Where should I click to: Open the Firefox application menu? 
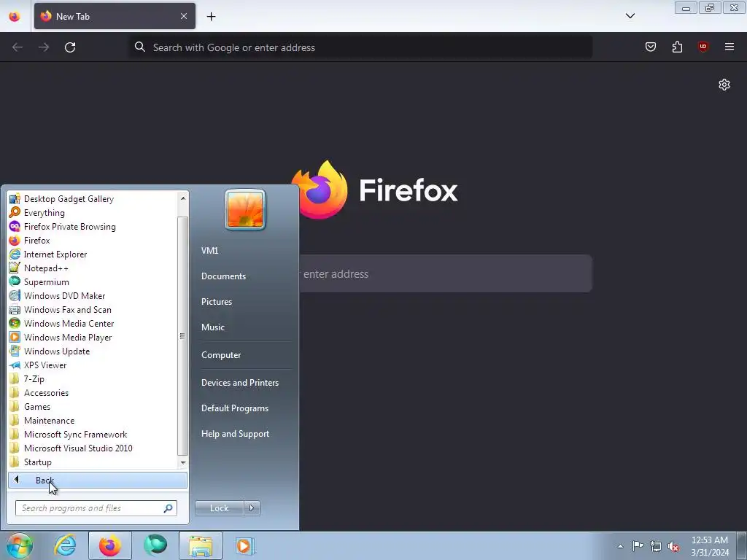[729, 47]
